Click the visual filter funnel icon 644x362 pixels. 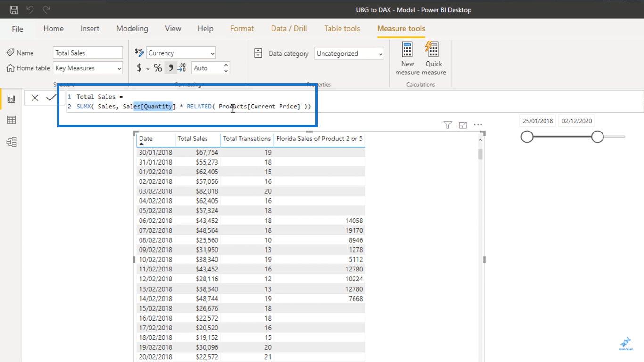point(448,125)
